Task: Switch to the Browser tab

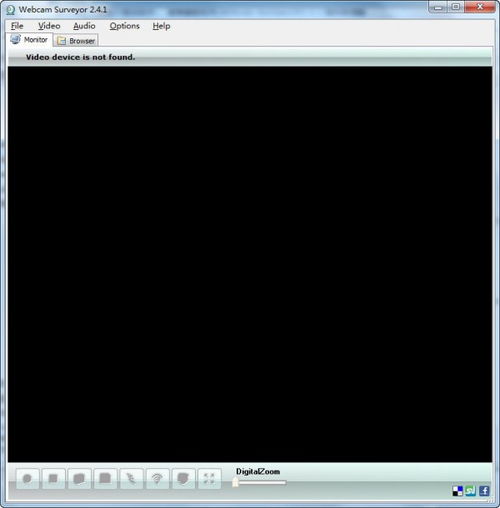Action: tap(76, 41)
